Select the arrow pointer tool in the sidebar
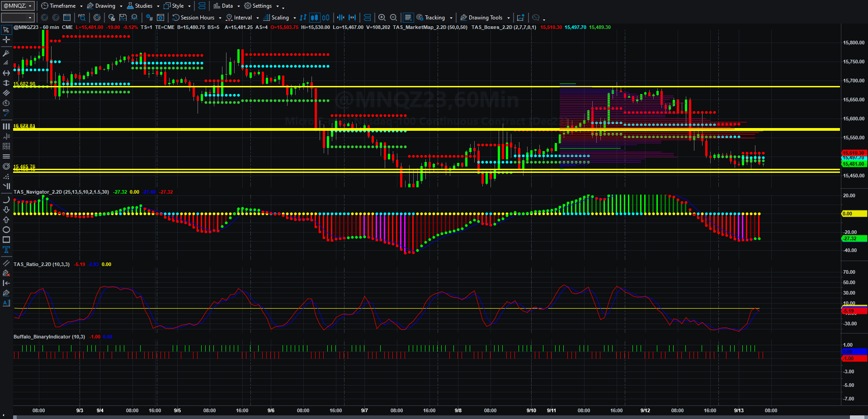The width and height of the screenshot is (868, 419). point(6,30)
